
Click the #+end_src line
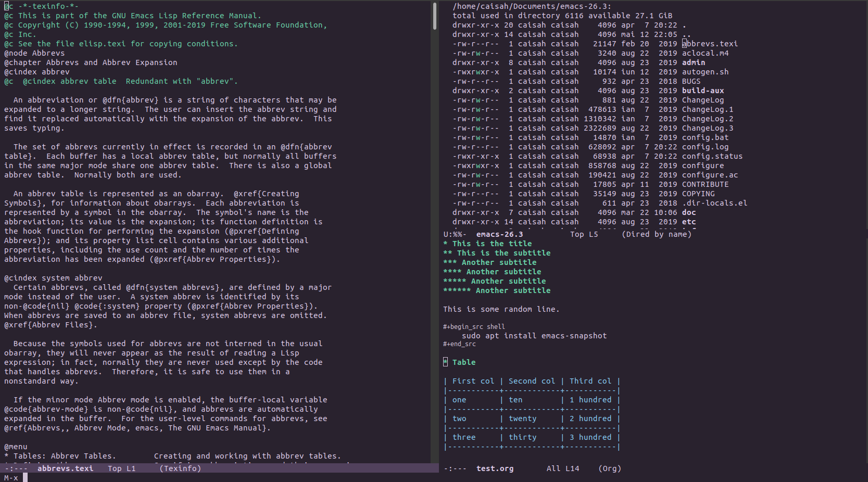459,344
